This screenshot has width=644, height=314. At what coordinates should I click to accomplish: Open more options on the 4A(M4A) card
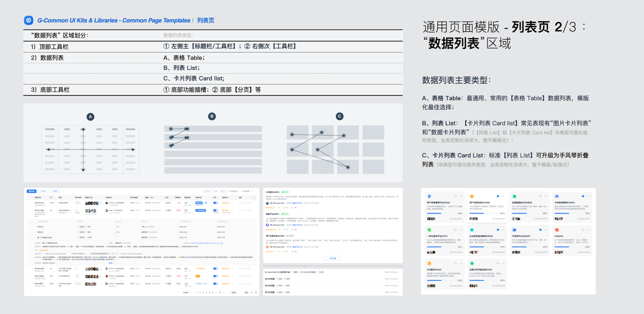coord(589,229)
